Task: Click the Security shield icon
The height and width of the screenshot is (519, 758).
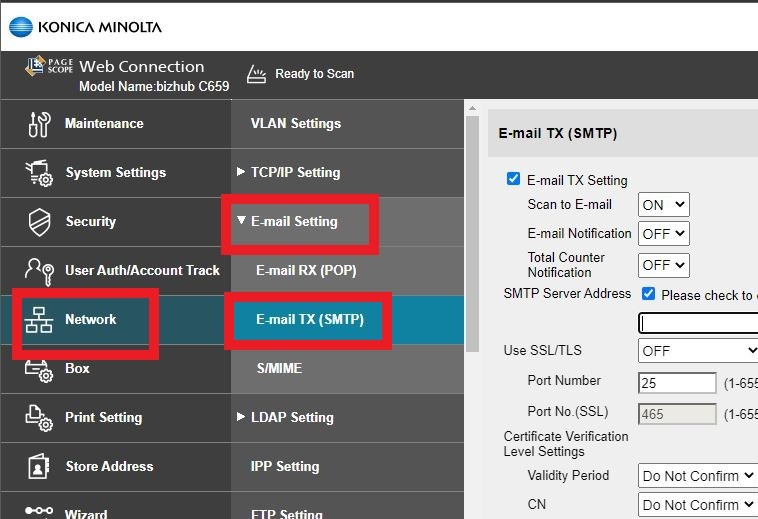Action: click(38, 222)
